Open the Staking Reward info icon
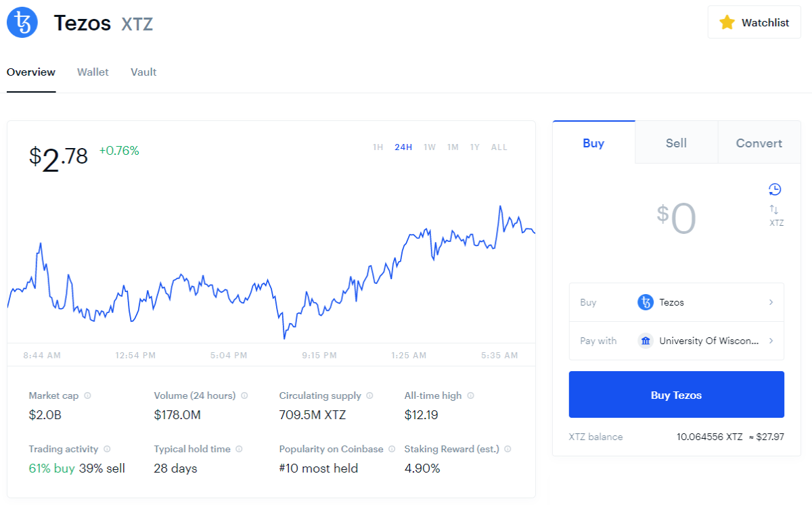The width and height of the screenshot is (812, 505). tap(507, 449)
